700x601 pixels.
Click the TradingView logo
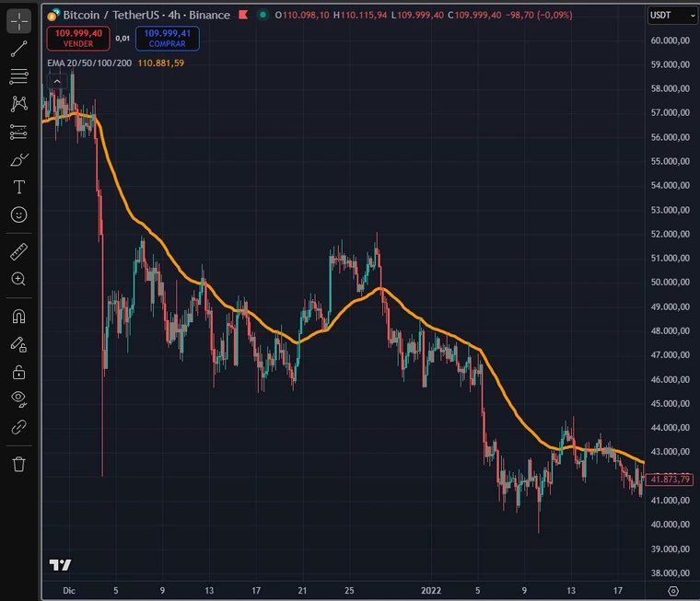[60, 565]
